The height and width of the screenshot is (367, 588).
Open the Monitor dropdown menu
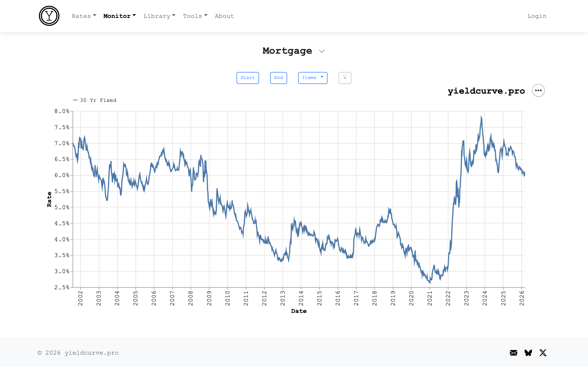[119, 16]
